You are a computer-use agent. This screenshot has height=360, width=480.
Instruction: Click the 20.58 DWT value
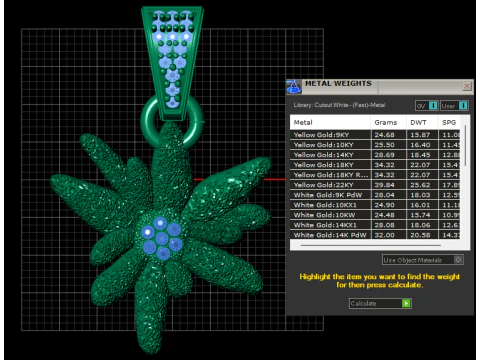click(420, 235)
